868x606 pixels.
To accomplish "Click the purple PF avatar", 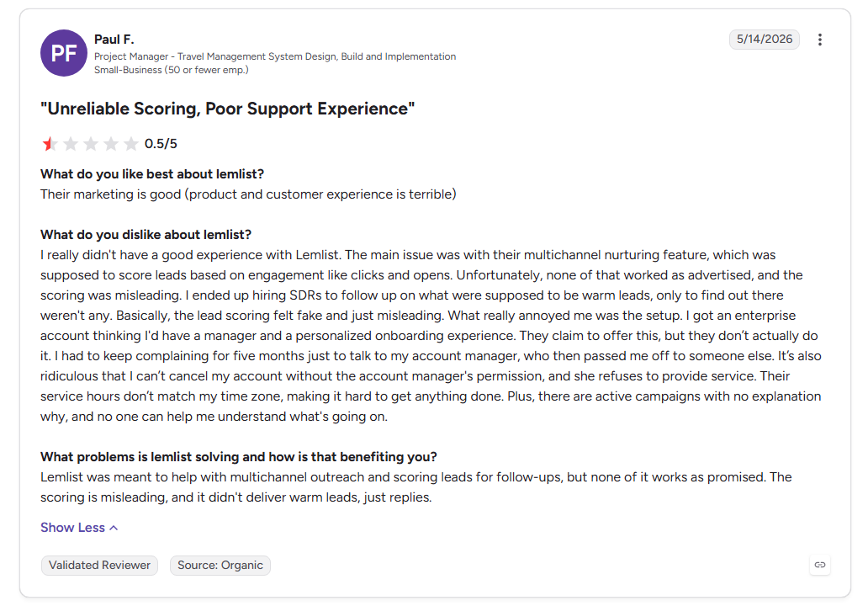I will tap(64, 53).
